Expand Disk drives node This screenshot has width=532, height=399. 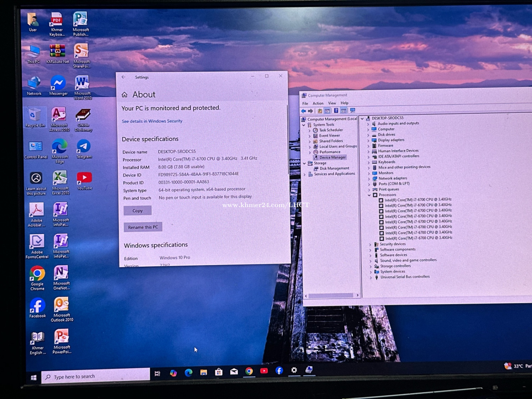coord(368,135)
